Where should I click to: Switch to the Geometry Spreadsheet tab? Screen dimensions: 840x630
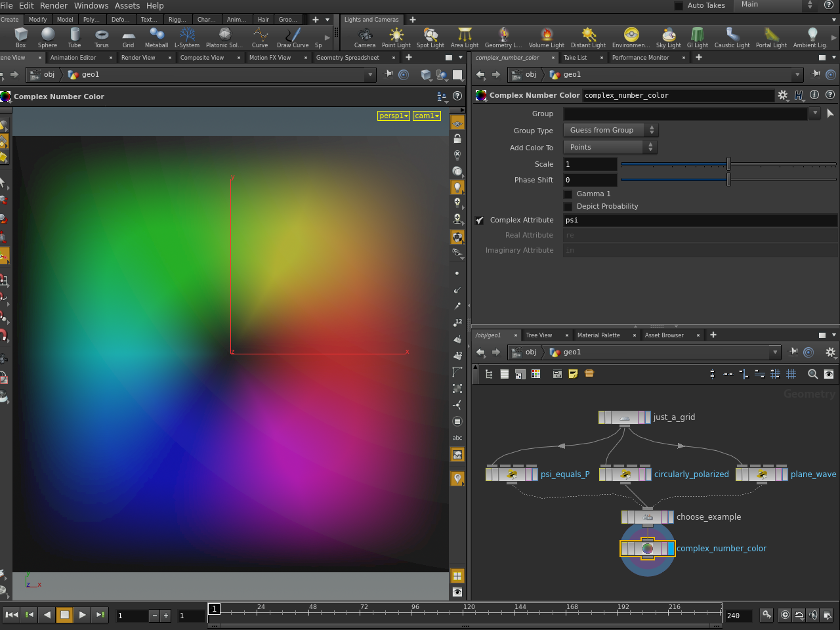click(348, 58)
